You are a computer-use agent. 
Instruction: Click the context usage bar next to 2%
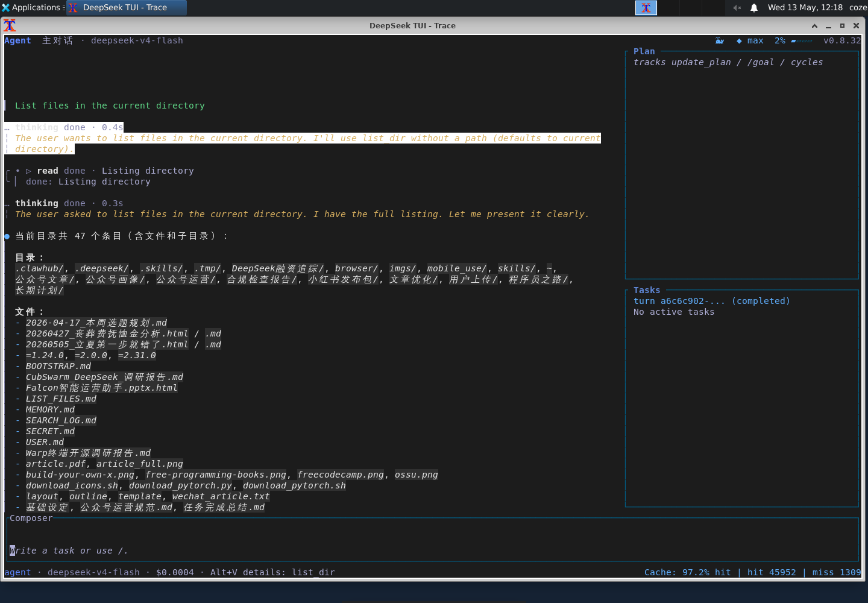[x=802, y=40]
